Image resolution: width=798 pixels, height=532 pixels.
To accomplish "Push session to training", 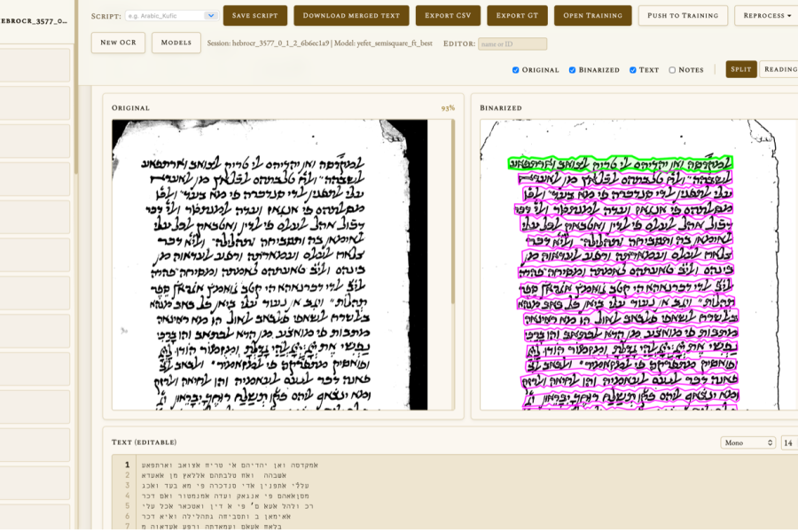I will tap(683, 16).
